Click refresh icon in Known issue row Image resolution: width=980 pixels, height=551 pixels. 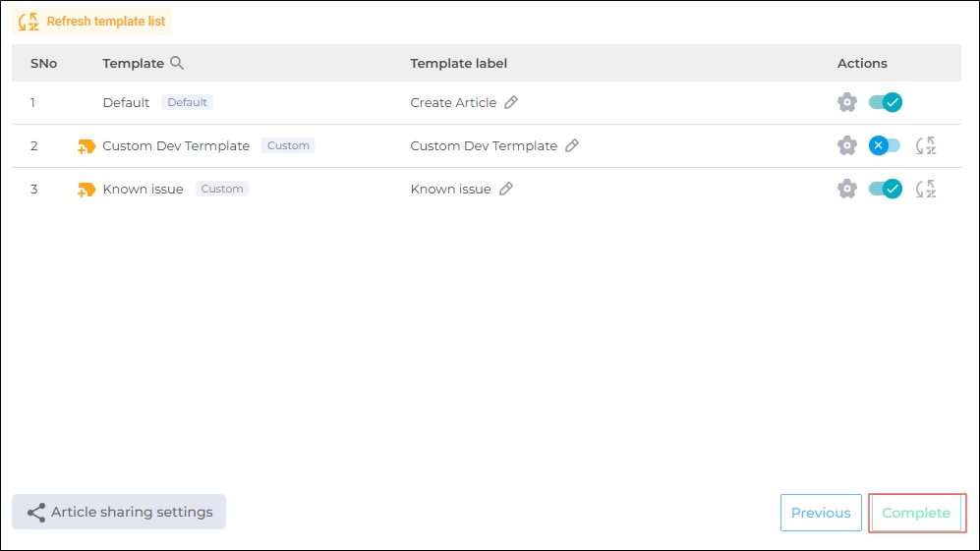(926, 189)
